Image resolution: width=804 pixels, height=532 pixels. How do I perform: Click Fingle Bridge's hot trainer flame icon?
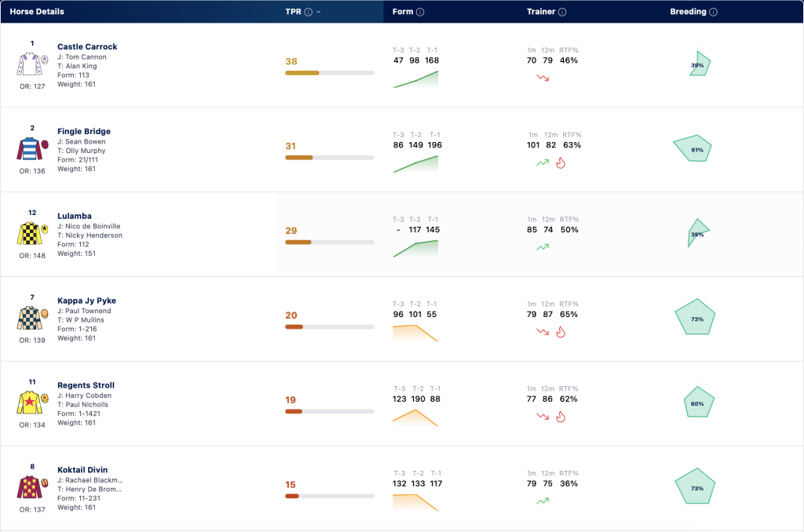tap(561, 163)
